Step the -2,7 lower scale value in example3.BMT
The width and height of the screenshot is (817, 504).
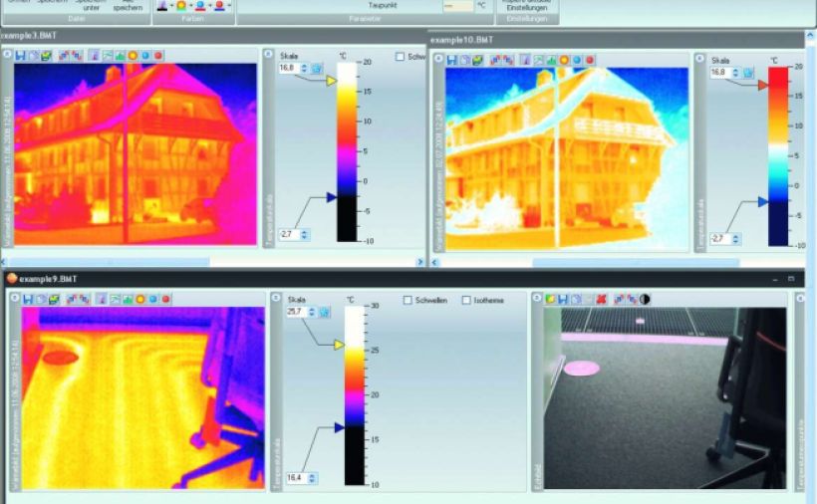pyautogui.click(x=304, y=234)
